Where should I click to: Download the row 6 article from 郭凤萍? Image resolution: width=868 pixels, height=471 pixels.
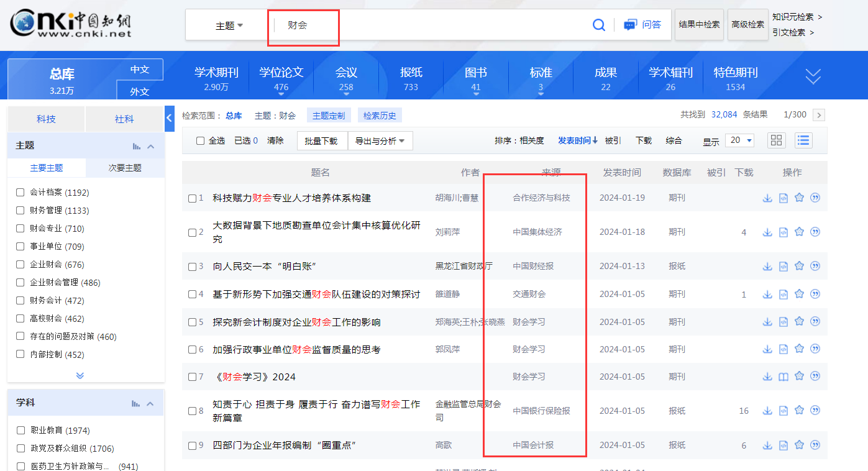[767, 349]
